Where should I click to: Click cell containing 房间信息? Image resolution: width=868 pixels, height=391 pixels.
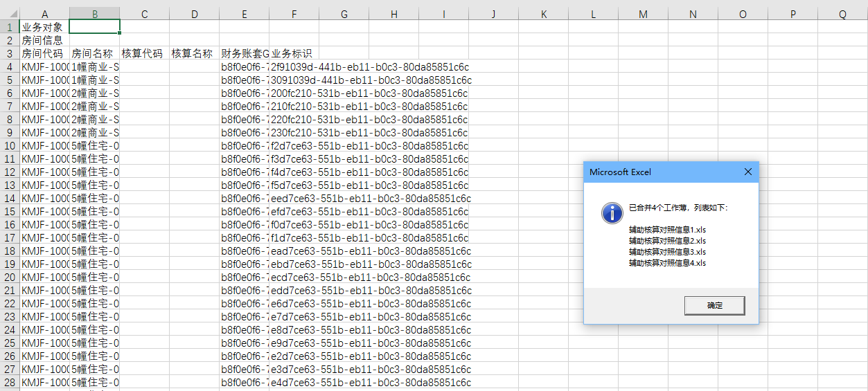pos(45,40)
